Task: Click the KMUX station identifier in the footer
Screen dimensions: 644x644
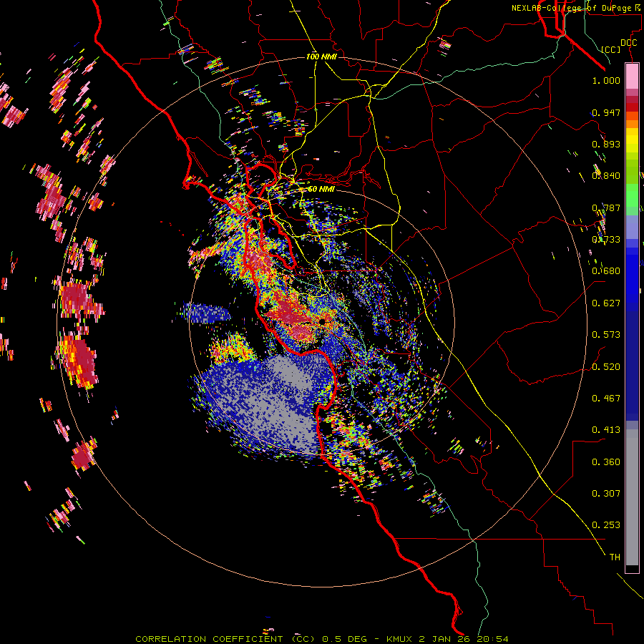Action: (x=399, y=639)
